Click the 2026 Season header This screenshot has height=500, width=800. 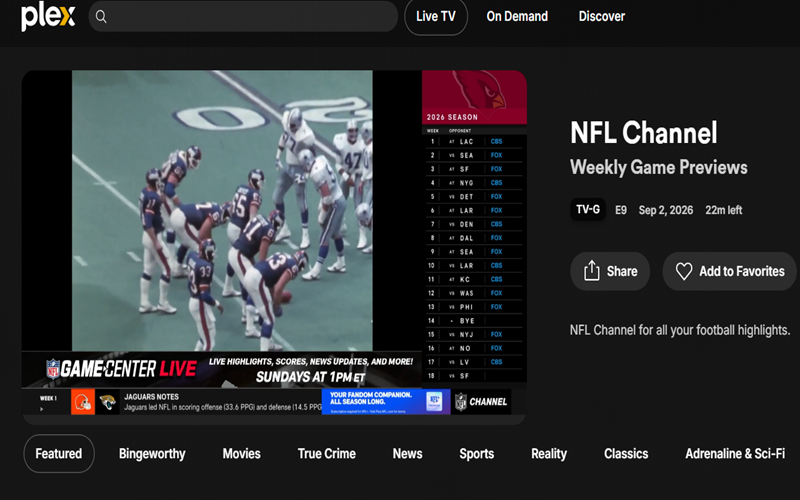pyautogui.click(x=452, y=117)
